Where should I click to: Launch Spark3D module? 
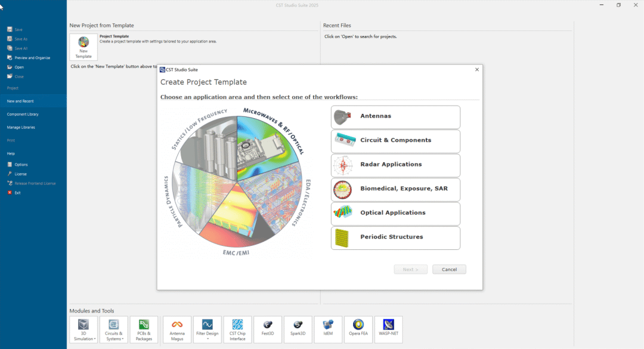(298, 329)
